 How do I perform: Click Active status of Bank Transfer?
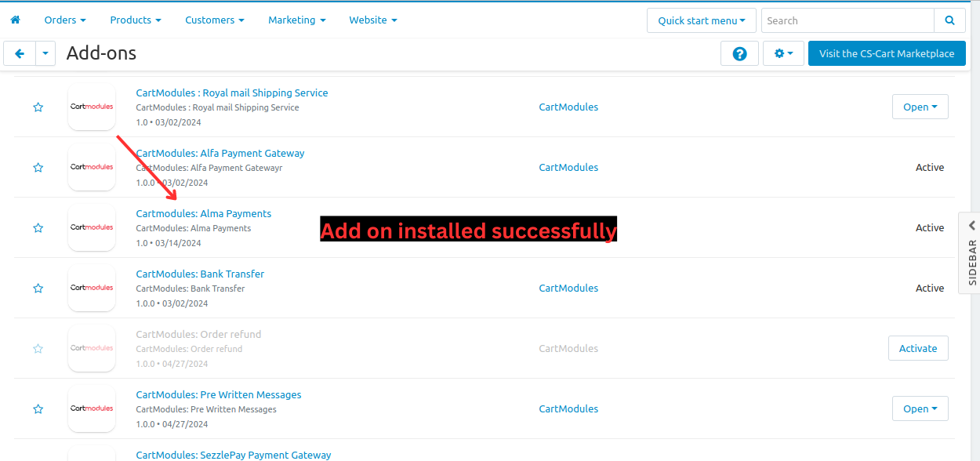tap(930, 288)
